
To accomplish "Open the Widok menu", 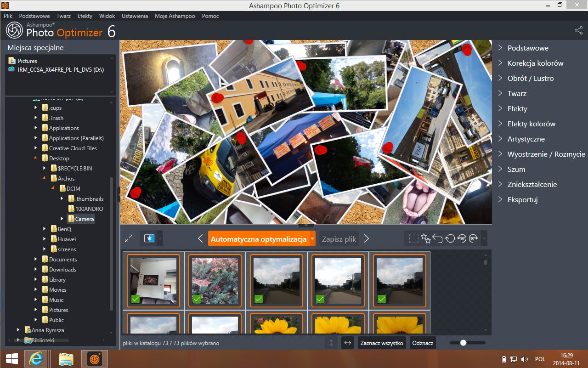I will pos(107,16).
